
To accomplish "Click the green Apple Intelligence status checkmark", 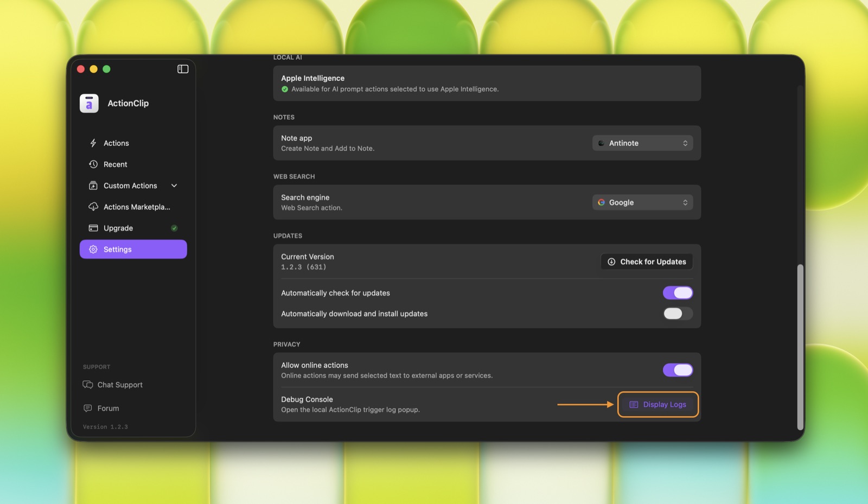I will [285, 89].
